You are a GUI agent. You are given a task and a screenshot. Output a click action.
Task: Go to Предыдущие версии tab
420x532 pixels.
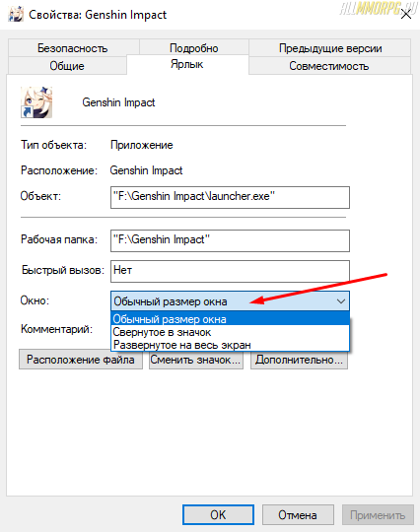[x=330, y=48]
